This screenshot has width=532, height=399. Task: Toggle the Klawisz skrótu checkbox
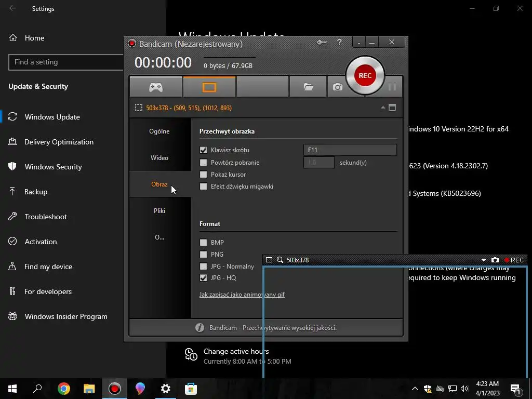coord(203,150)
